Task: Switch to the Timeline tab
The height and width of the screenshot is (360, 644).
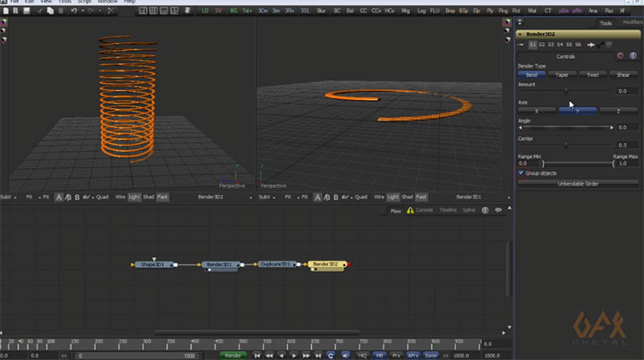Action: click(448, 210)
